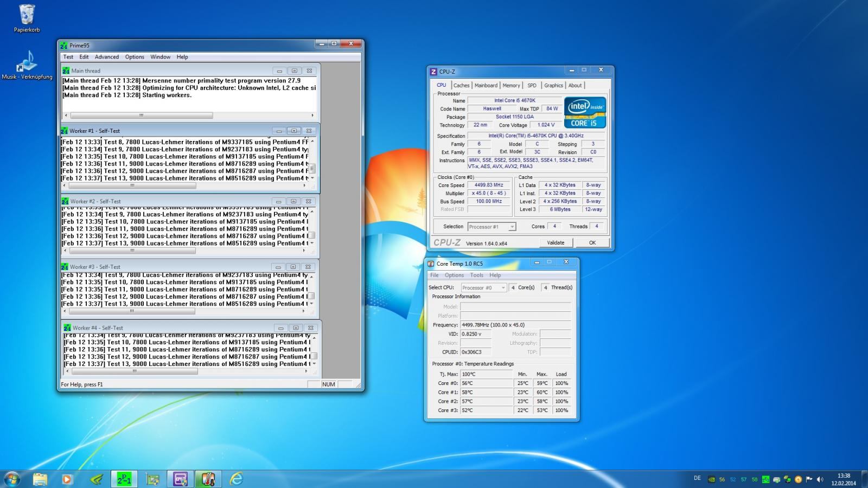Open the File menu in Core Temp
The height and width of the screenshot is (488, 868).
click(435, 275)
